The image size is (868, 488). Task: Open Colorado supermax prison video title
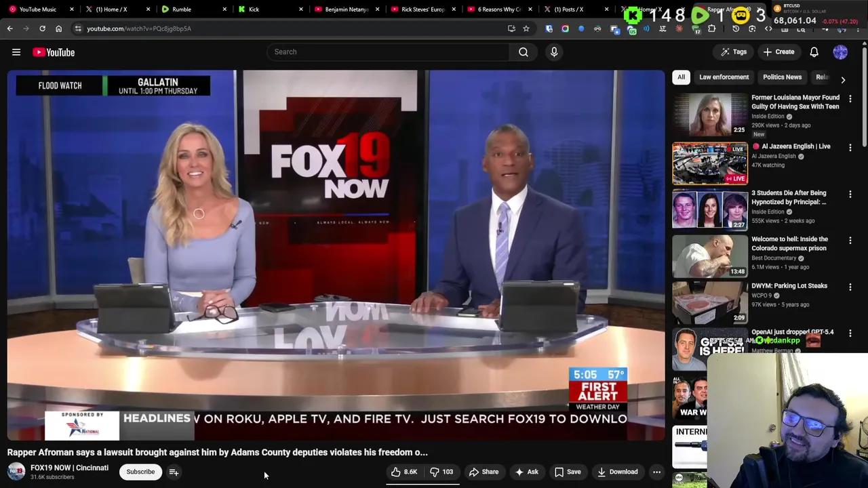point(789,243)
